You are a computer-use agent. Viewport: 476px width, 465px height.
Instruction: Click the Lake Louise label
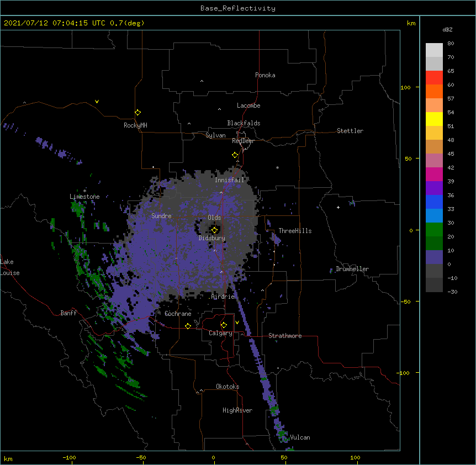click(x=10, y=267)
